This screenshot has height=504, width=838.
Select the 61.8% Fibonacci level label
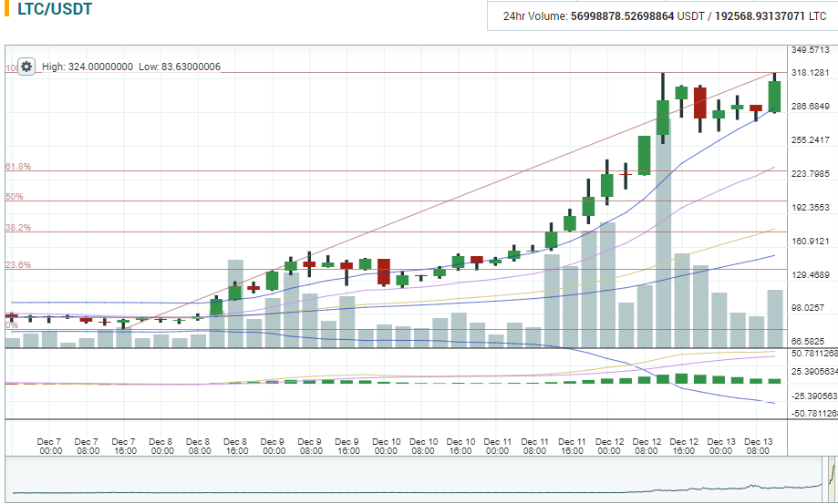tap(19, 167)
